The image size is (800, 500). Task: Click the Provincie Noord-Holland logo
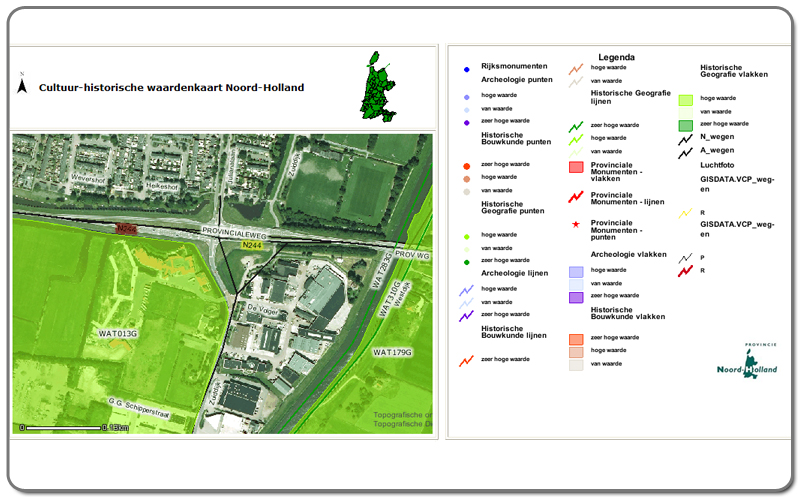point(747,361)
